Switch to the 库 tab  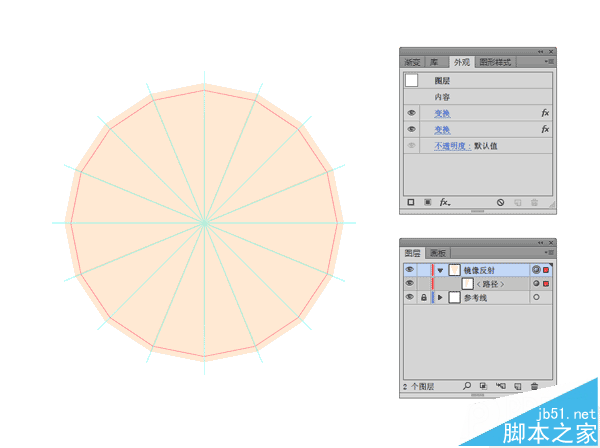click(x=434, y=62)
